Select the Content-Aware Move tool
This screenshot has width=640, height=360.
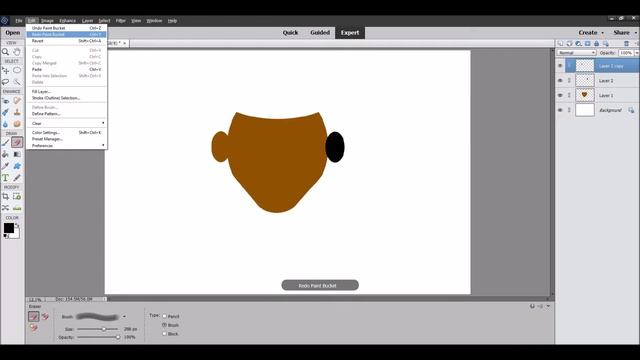[x=5, y=208]
